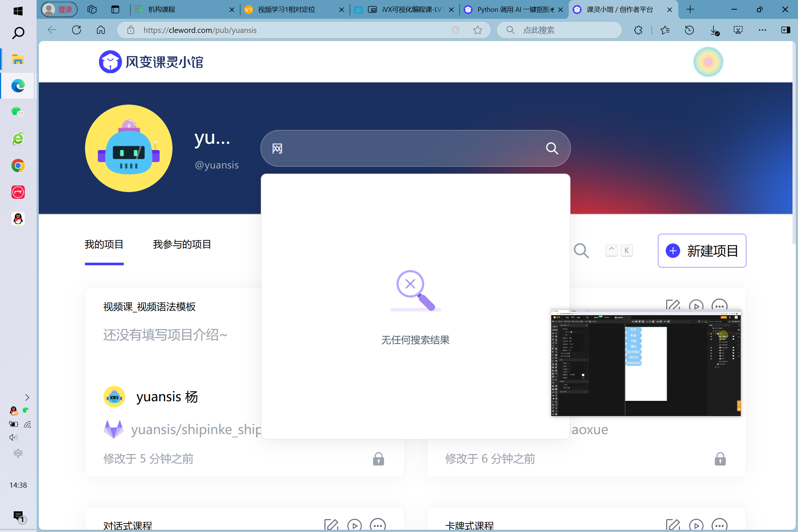Open Windows search from taskbar
The height and width of the screenshot is (532, 798).
[x=18, y=33]
